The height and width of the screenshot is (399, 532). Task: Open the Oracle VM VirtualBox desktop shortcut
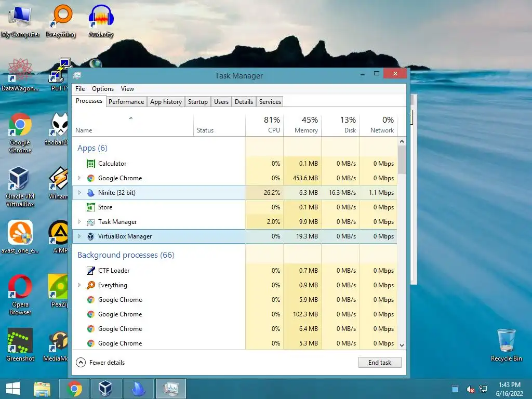20,187
